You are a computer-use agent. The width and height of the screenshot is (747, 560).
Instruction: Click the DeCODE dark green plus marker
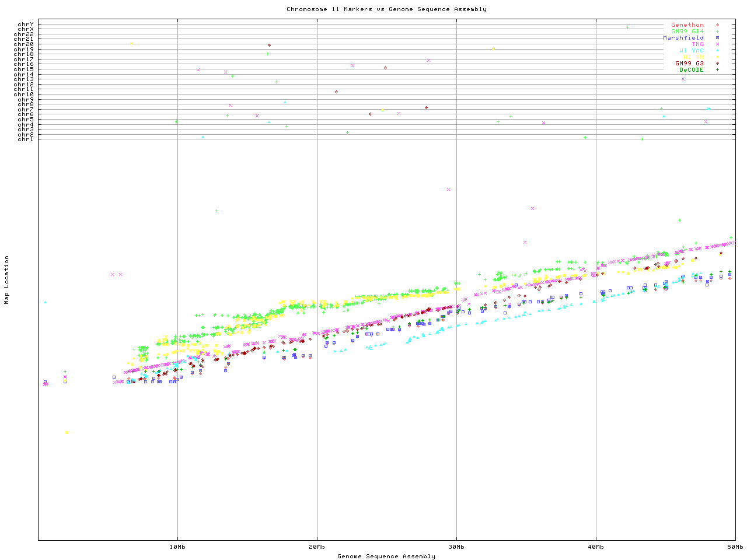tap(717, 70)
